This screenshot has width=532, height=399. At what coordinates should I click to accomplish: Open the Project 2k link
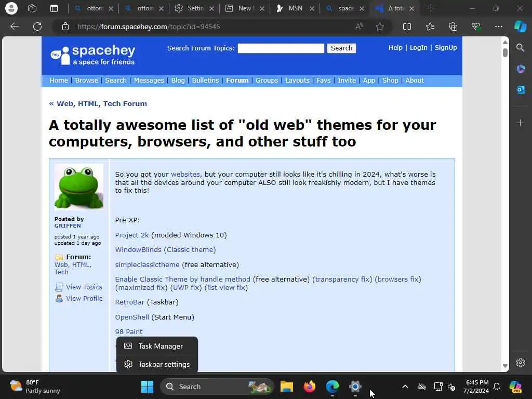(132, 235)
